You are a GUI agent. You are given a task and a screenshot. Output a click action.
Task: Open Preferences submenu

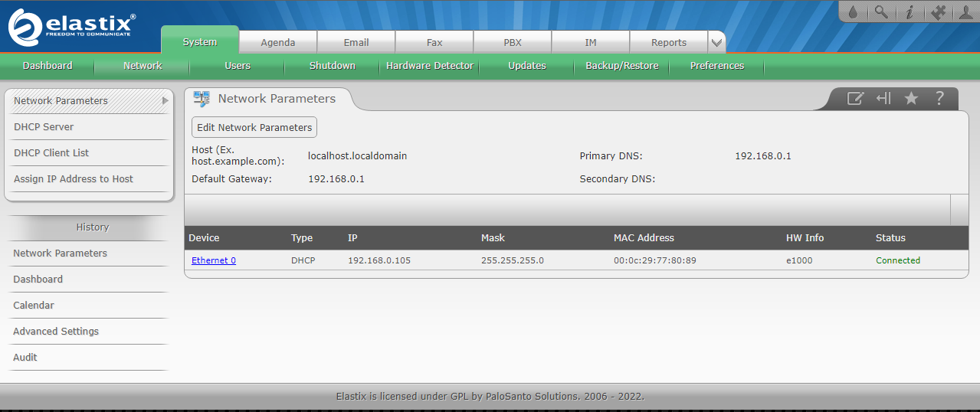[x=717, y=66]
